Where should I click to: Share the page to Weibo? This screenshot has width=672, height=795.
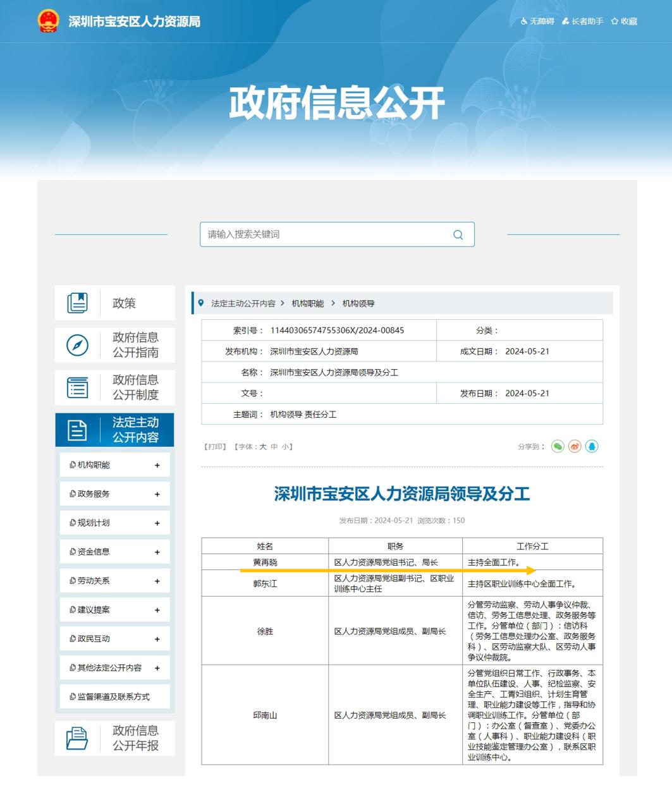pyautogui.click(x=574, y=447)
